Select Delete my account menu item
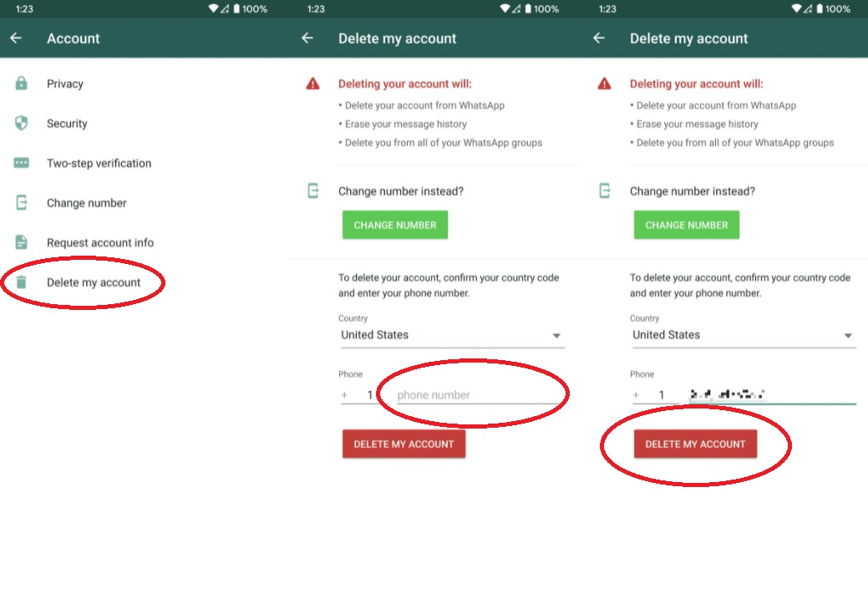868x594 pixels. [x=94, y=282]
